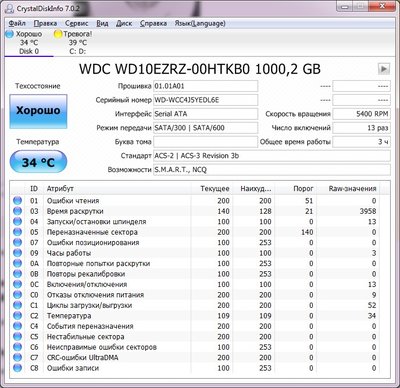Open the Язык(Language) menu
The width and height of the screenshot is (400, 388).
[200, 23]
